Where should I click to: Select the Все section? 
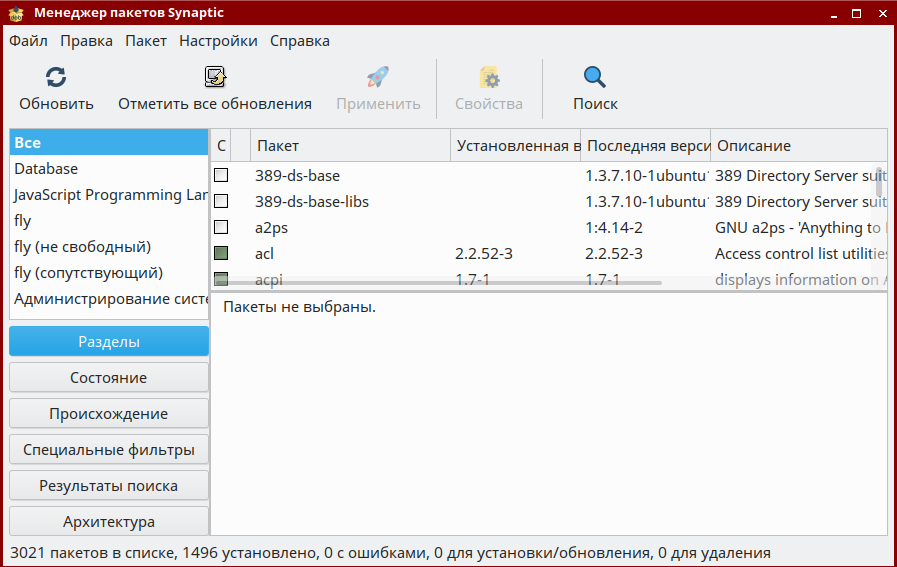coord(109,142)
